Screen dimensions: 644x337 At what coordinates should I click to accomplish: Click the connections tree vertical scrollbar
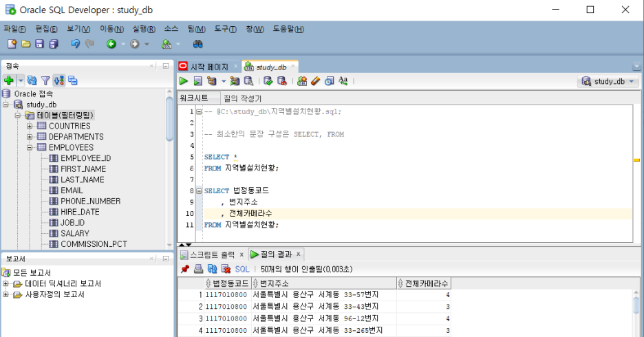coord(170,119)
